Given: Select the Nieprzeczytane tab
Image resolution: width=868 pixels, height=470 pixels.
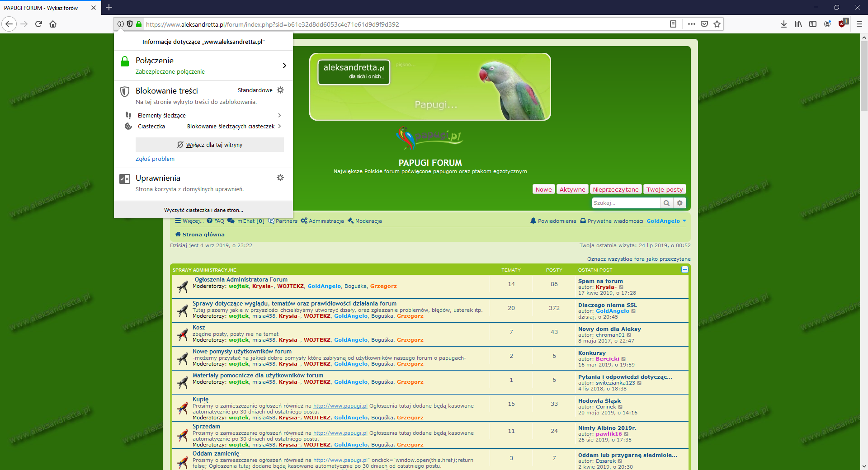Looking at the screenshot, I should [615, 189].
